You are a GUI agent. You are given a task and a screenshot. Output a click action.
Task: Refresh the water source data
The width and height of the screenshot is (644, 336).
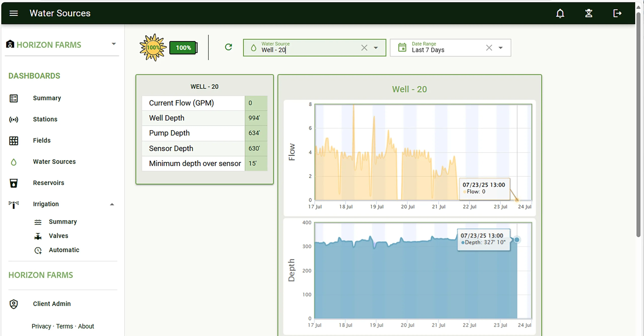228,47
